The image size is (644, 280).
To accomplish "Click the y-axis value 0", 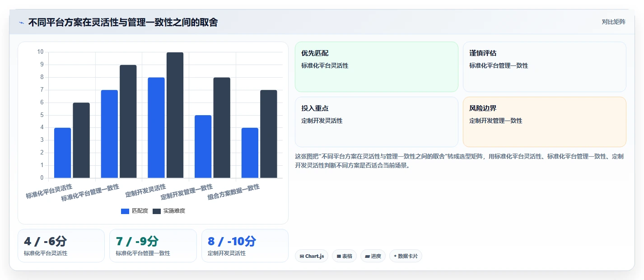I will point(42,178).
